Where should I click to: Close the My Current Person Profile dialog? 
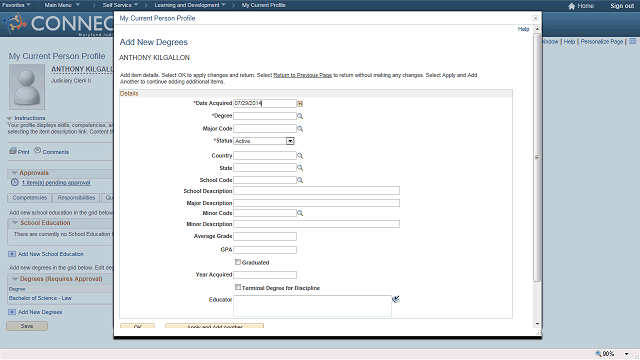[x=535, y=18]
